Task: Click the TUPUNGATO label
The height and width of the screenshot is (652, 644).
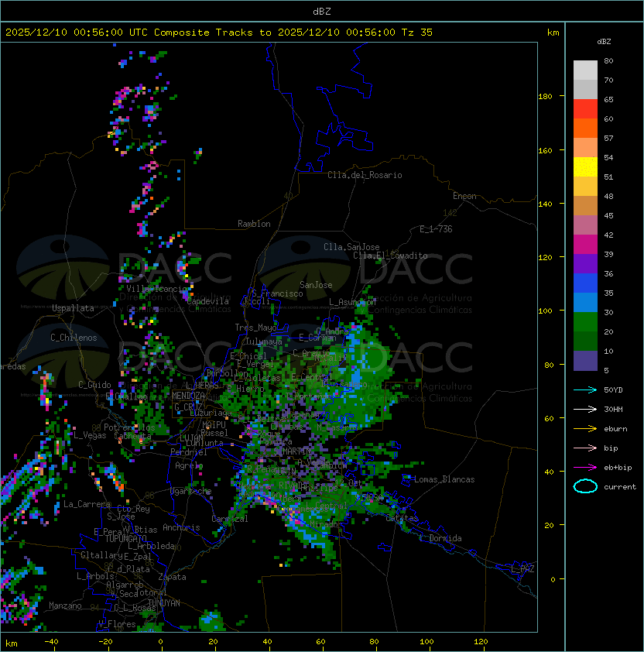Action: [x=125, y=539]
